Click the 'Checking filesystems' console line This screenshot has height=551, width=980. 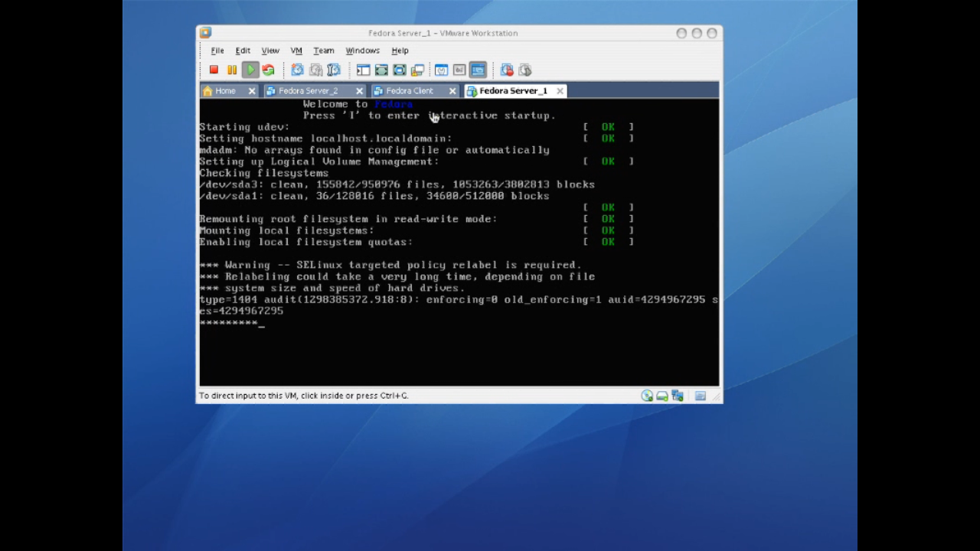click(x=263, y=173)
